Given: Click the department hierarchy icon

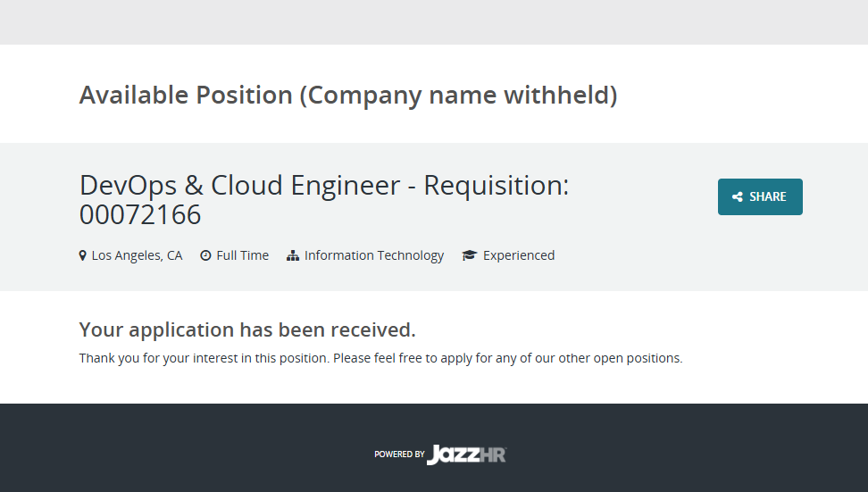Looking at the screenshot, I should [292, 255].
